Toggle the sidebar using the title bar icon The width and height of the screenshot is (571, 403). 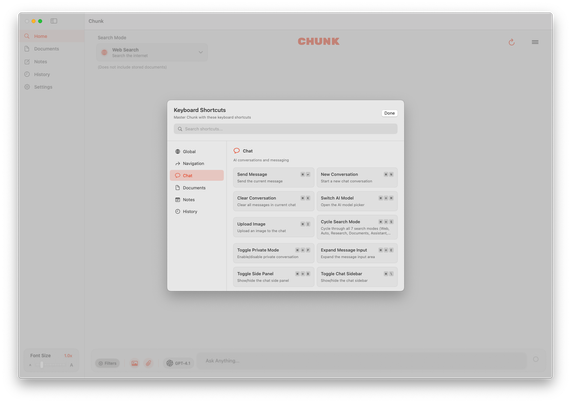pos(54,21)
